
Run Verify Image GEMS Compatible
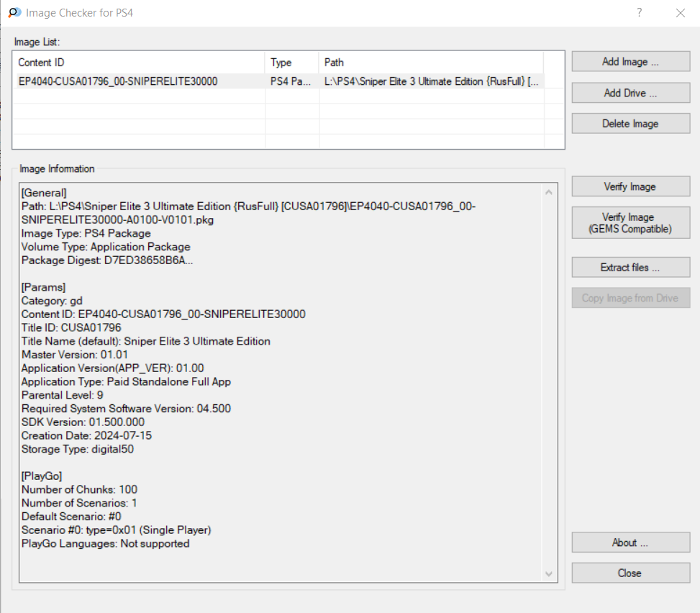[x=630, y=223]
